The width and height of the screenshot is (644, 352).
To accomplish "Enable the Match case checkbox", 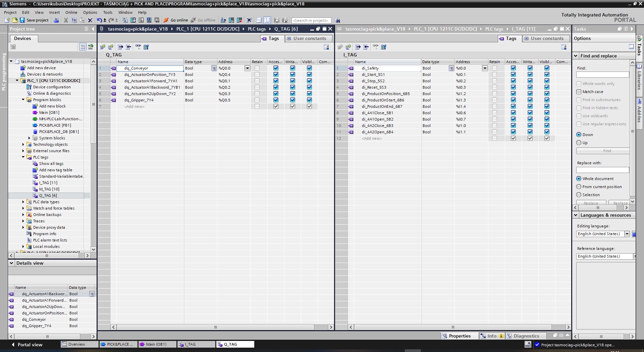I will coord(579,92).
